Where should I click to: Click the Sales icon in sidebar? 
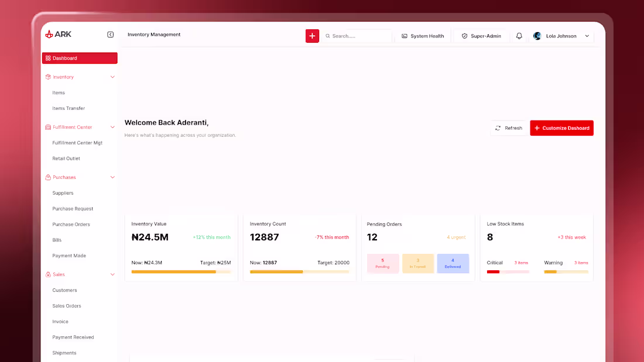(48, 274)
